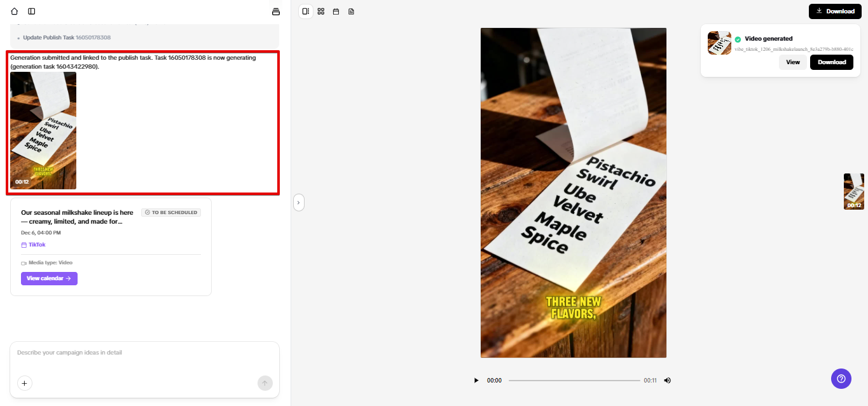This screenshot has height=406, width=868.
Task: Select the 00:12 video thumbnail on right edge
Action: pyautogui.click(x=854, y=191)
